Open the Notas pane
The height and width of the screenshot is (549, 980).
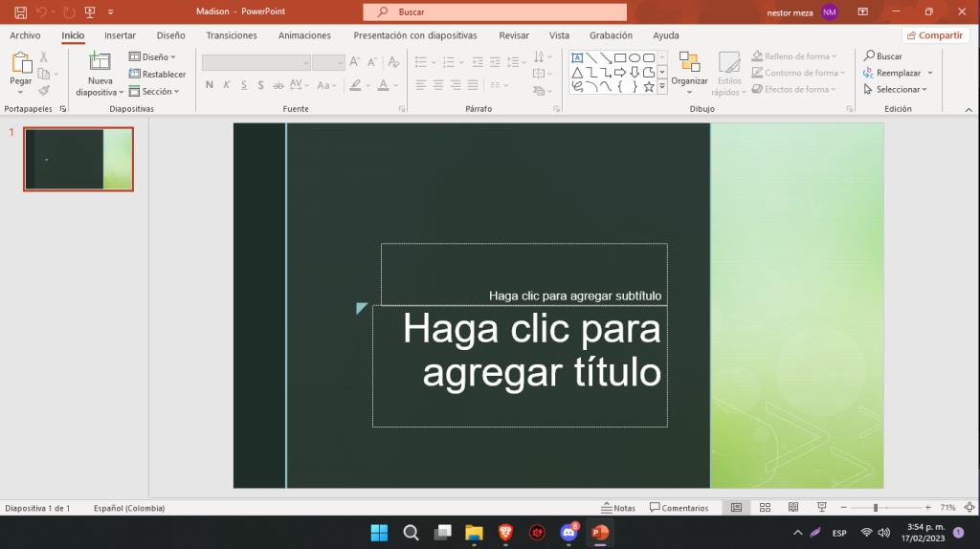click(x=618, y=508)
